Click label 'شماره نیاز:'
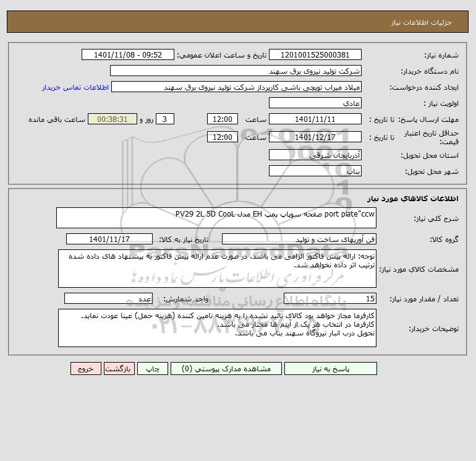This screenshot has height=461, width=476. [x=441, y=55]
